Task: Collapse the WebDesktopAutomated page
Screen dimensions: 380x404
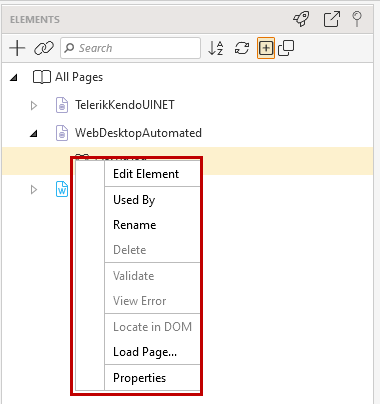Action: 34,134
